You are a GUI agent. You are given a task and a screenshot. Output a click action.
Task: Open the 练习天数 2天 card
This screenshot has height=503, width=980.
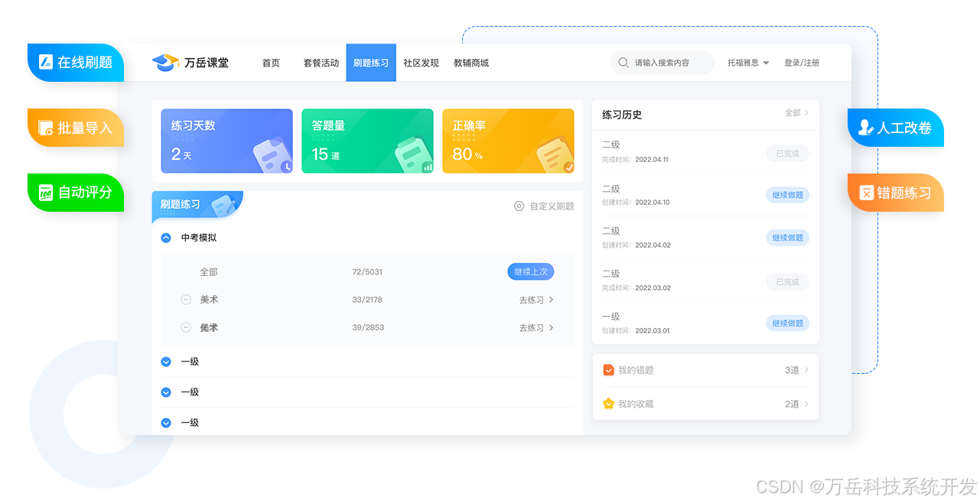click(226, 141)
